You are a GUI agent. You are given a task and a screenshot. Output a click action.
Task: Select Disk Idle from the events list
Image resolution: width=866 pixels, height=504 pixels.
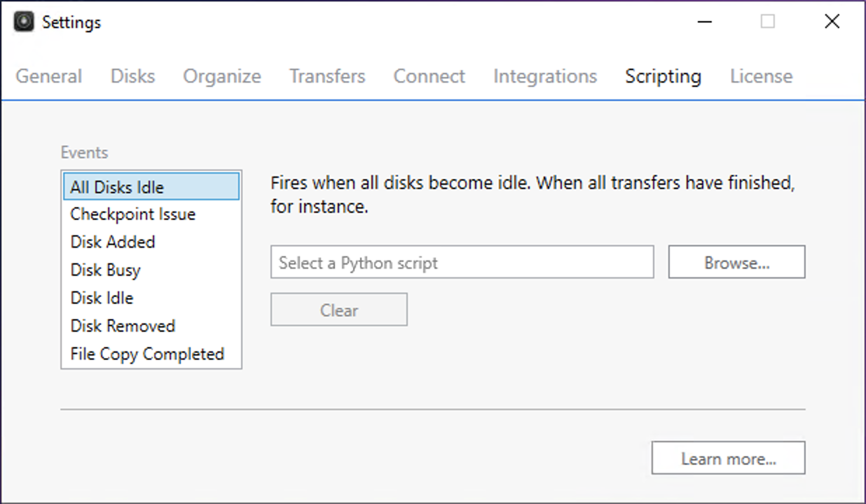pyautogui.click(x=102, y=298)
